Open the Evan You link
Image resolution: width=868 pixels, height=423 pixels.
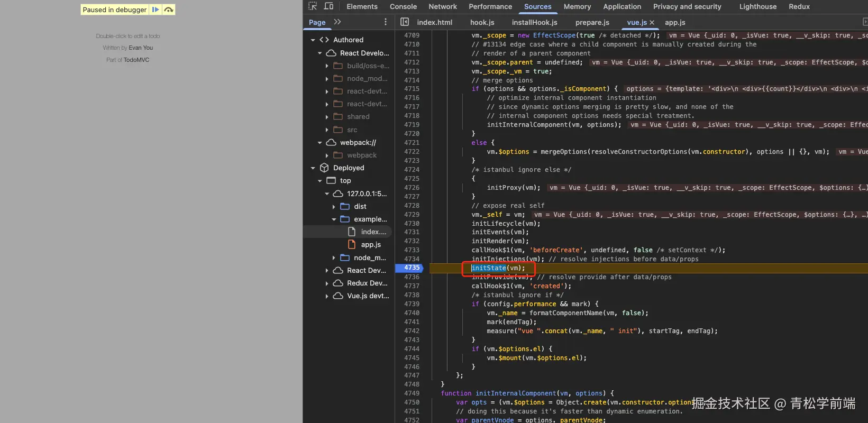point(141,48)
